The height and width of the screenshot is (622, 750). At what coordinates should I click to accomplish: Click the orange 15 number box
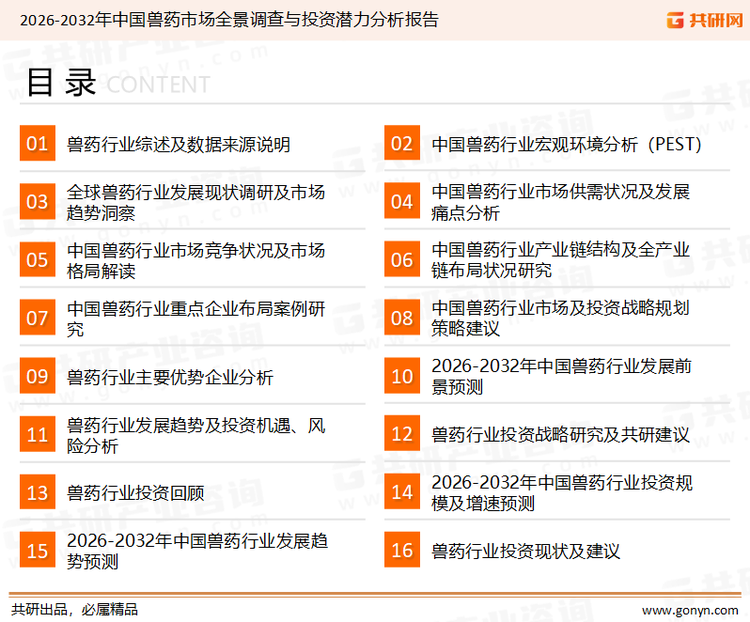point(37,550)
